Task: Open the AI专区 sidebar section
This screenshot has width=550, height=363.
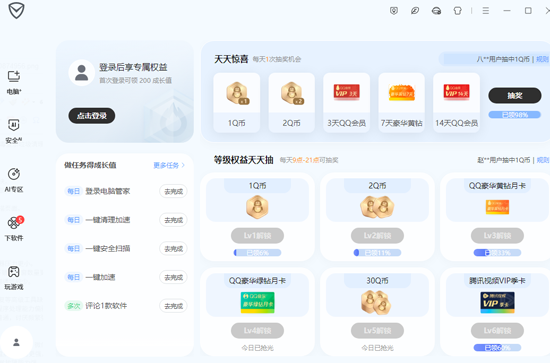Action: pyautogui.click(x=14, y=180)
